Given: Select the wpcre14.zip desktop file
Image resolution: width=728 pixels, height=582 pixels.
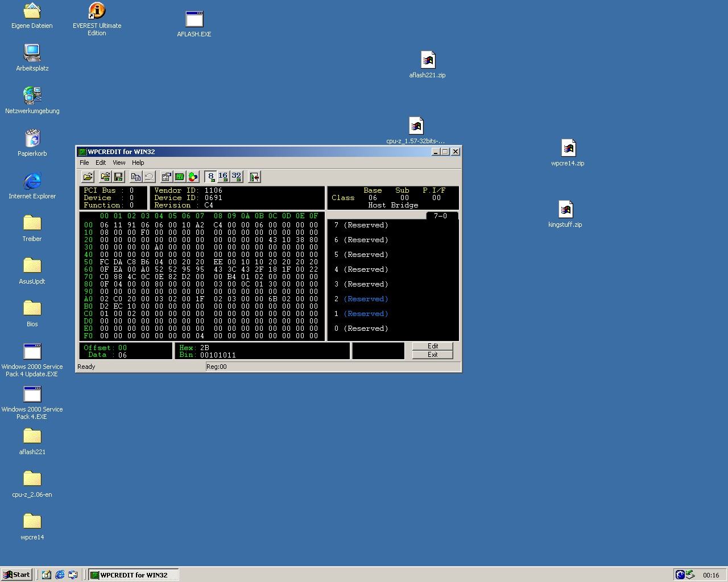Looking at the screenshot, I should [x=568, y=152].
